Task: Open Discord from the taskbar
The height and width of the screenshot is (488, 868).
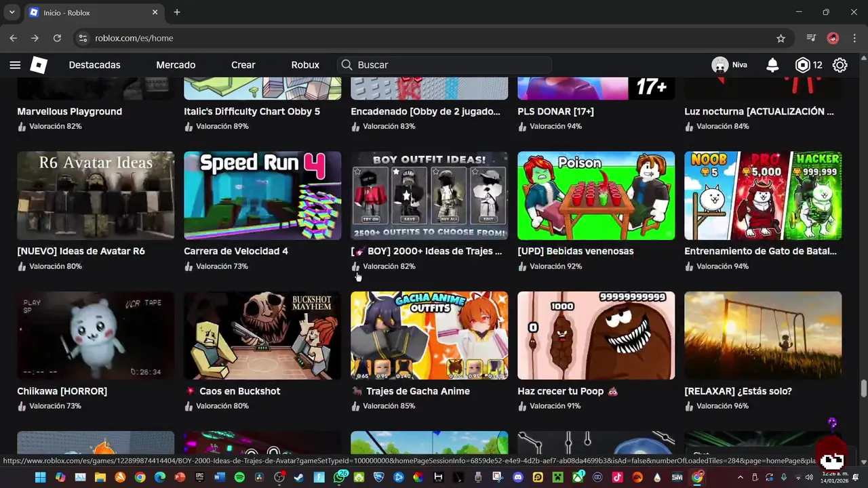Action: coord(518,477)
